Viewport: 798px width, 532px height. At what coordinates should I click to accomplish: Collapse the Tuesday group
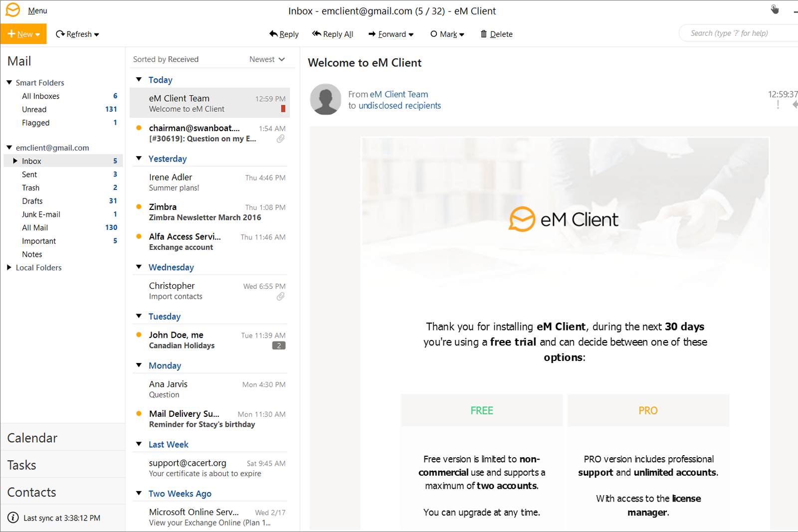point(139,316)
